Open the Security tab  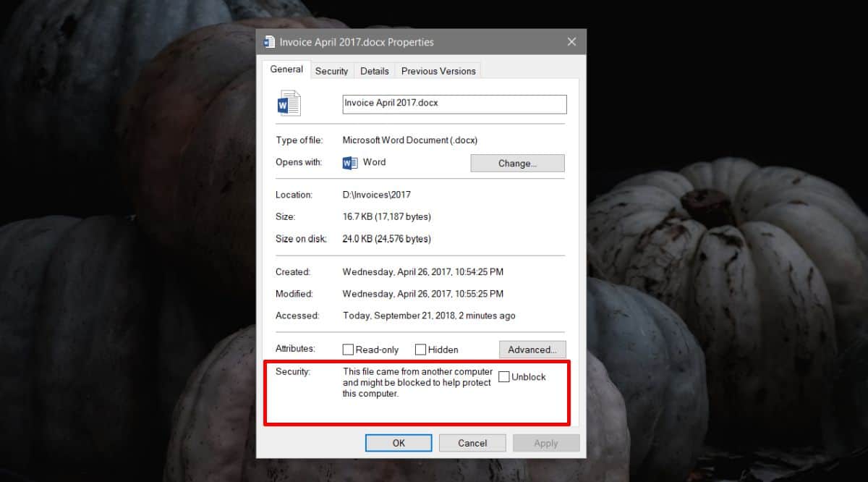[x=332, y=71]
